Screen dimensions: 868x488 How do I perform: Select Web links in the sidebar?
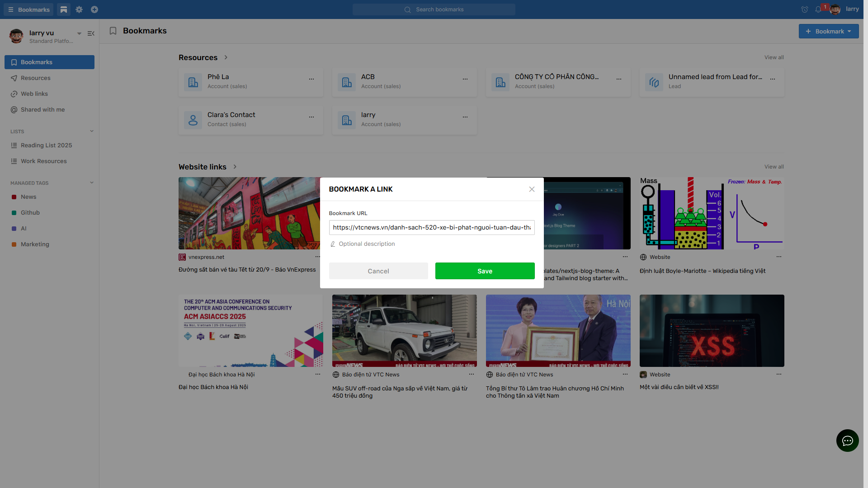34,94
